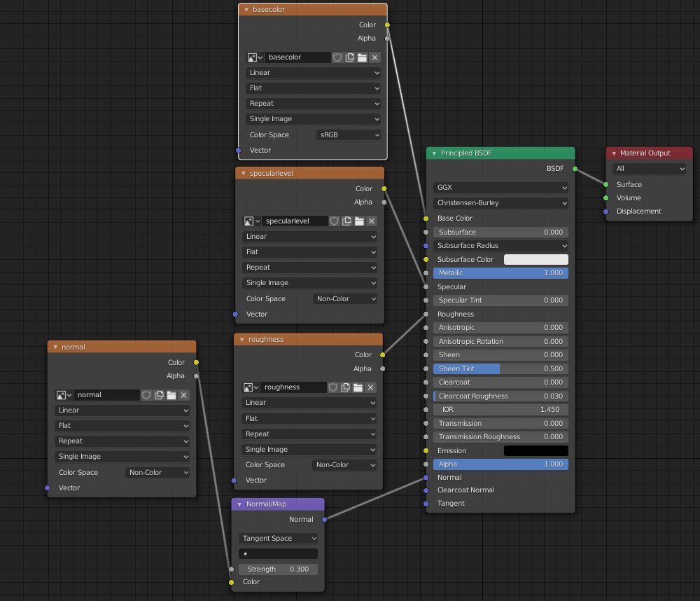This screenshot has height=601, width=700.
Task: Click the black Emission color swatch
Action: pyautogui.click(x=535, y=451)
